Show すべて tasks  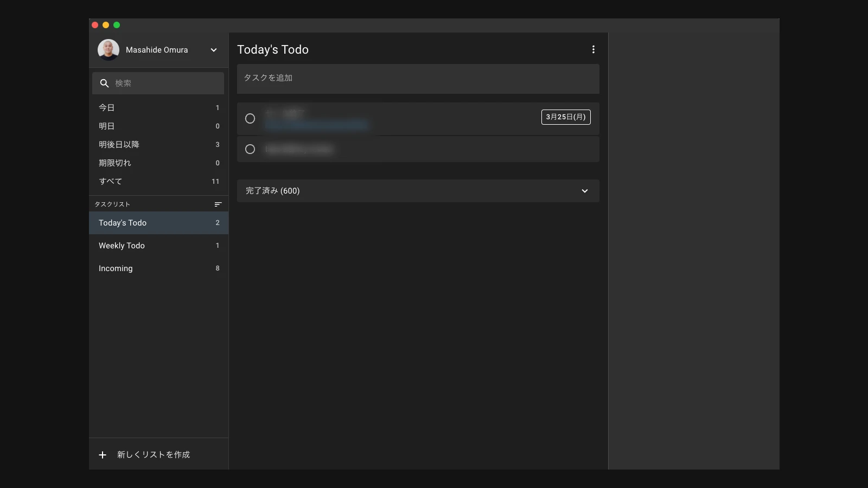[x=111, y=182]
